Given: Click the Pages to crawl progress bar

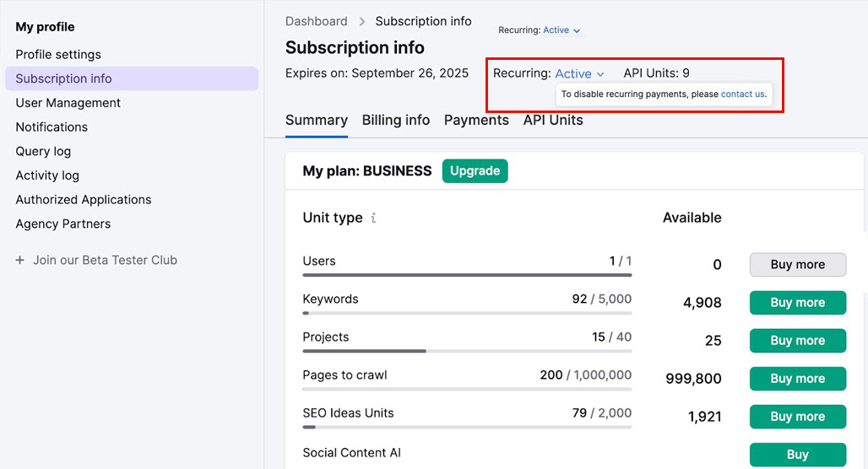Looking at the screenshot, I should 467,389.
